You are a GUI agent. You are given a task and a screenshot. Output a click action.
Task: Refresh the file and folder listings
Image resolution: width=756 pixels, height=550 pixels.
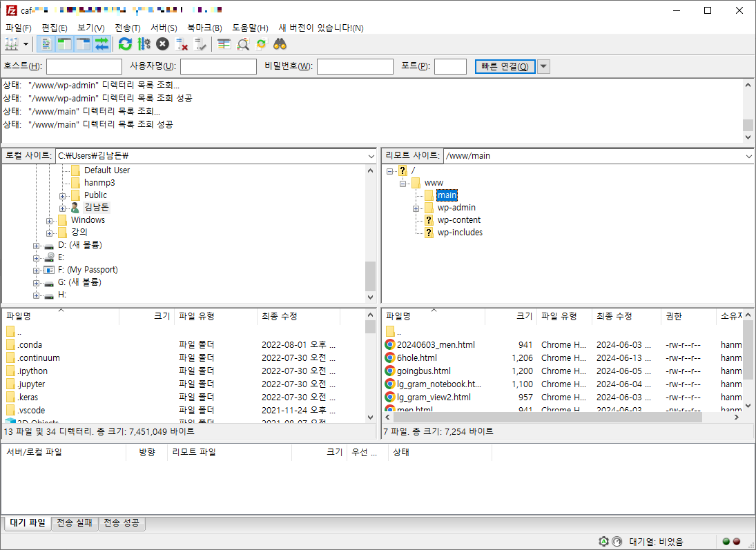pos(126,43)
